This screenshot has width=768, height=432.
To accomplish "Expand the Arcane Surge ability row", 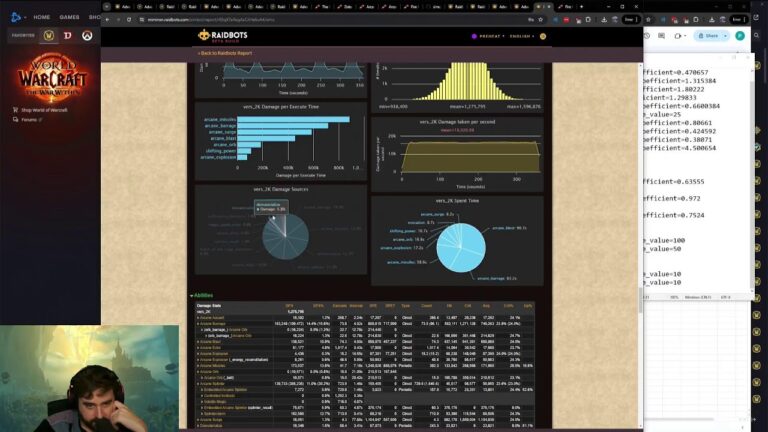I will pyautogui.click(x=210, y=419).
